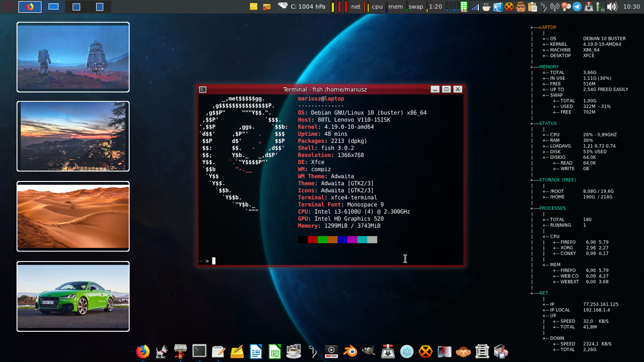Viewport: 644px width, 362px height.
Task: Launch the terminal emulator from dock
Action: pos(199,351)
